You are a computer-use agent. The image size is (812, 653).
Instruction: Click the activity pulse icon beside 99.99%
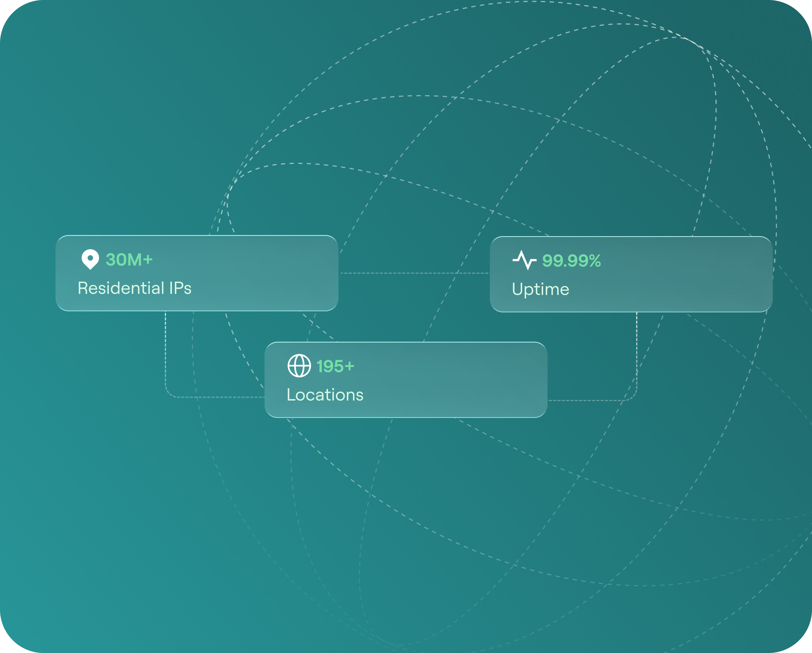524,260
